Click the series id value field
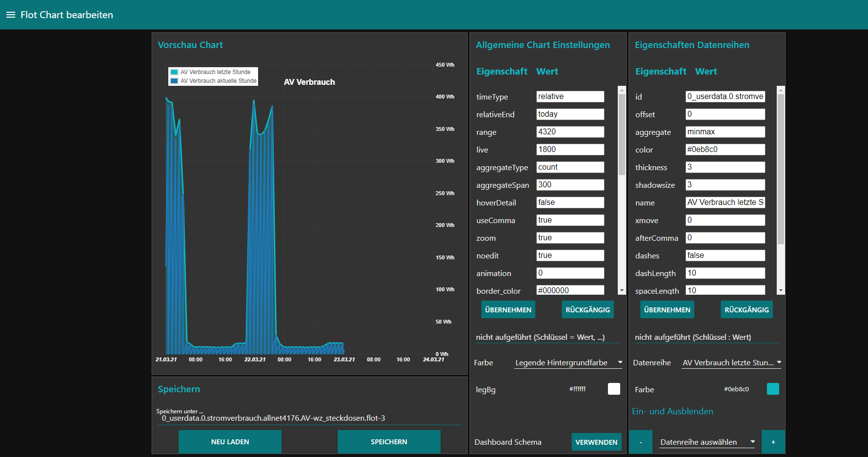Screen dimensions: 868x457 click(x=725, y=97)
